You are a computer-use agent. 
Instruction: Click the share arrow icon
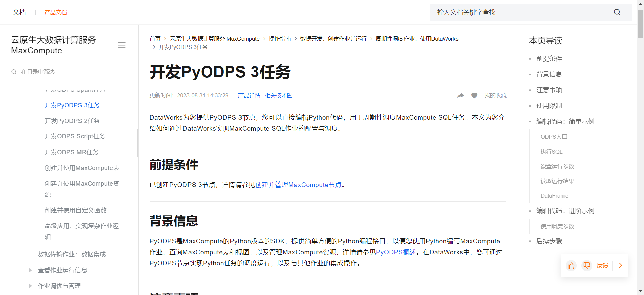(x=461, y=96)
